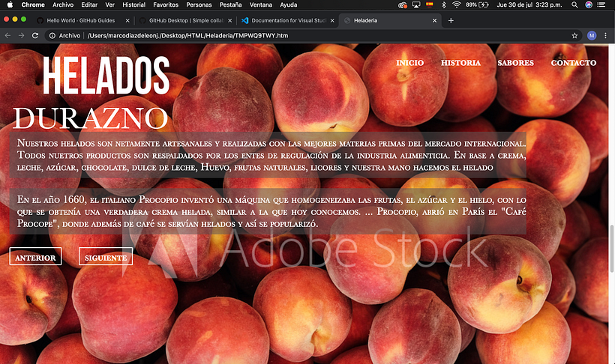Go forward to next page
This screenshot has width=615, height=364.
pos(22,36)
